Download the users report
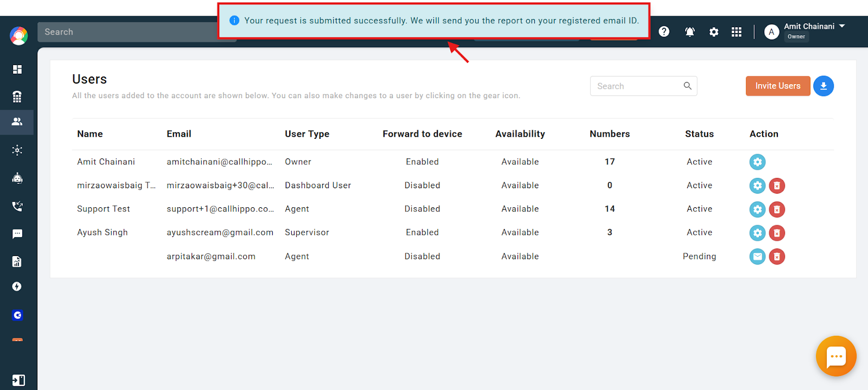Viewport: 868px width, 390px height. pyautogui.click(x=824, y=86)
